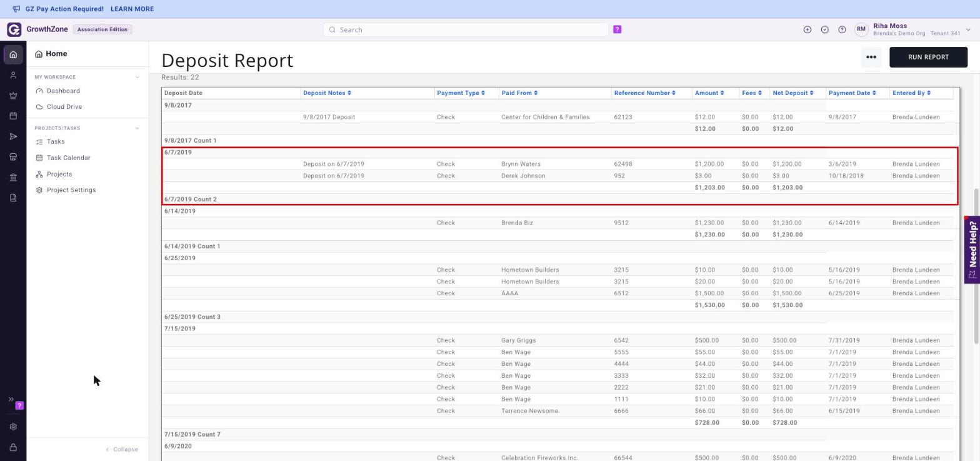
Task: Open the Events calendar icon in the rail
Action: pos(13,116)
